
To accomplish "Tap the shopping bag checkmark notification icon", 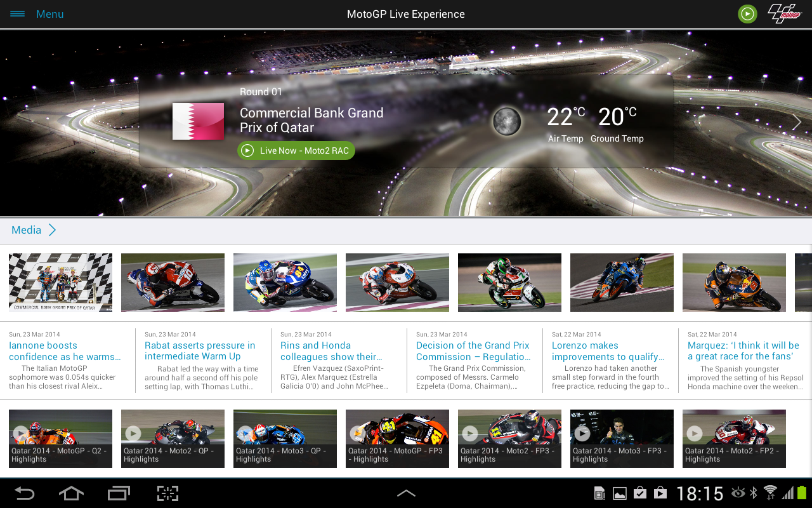I will coord(640,493).
